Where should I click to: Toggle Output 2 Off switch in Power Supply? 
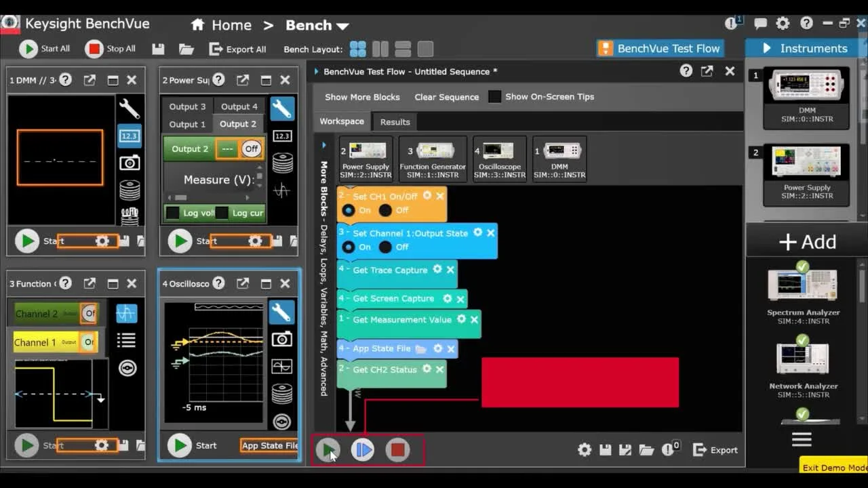click(252, 149)
